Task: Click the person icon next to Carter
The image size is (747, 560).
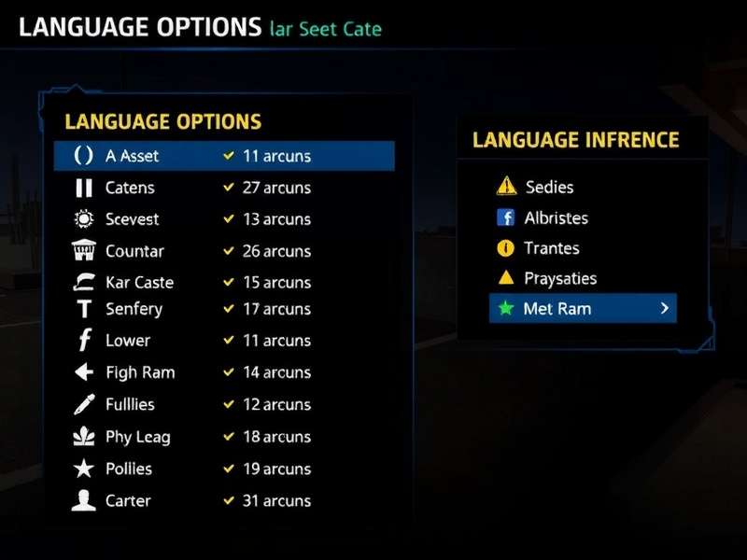Action: pos(83,501)
